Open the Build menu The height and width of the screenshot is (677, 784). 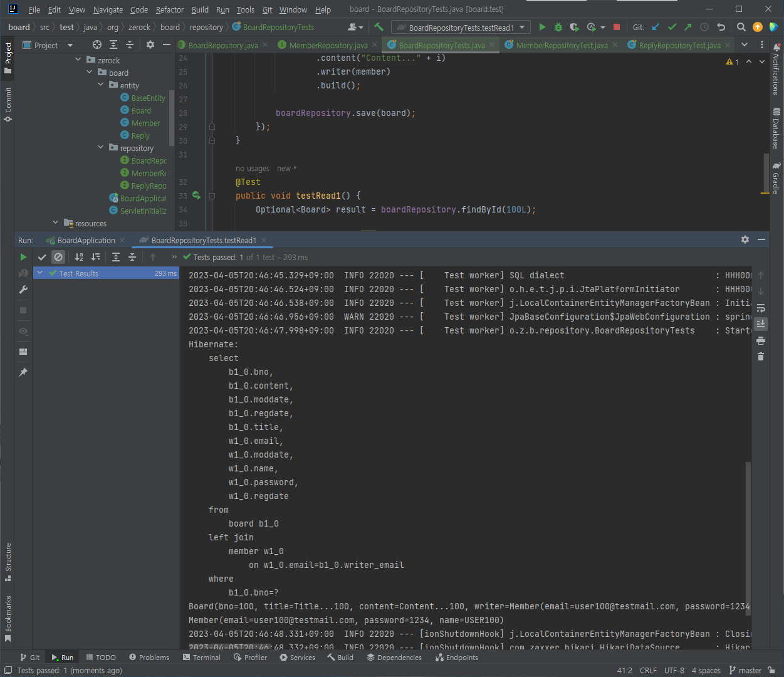[x=200, y=9]
